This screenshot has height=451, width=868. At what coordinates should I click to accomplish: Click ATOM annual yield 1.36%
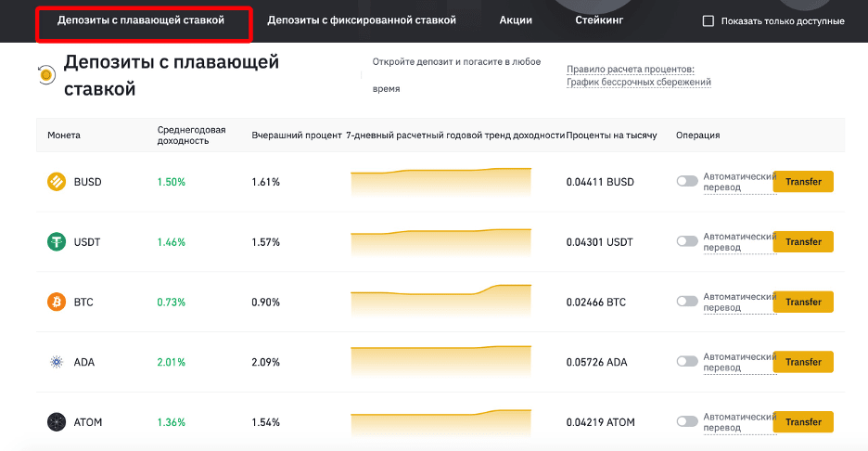click(171, 422)
